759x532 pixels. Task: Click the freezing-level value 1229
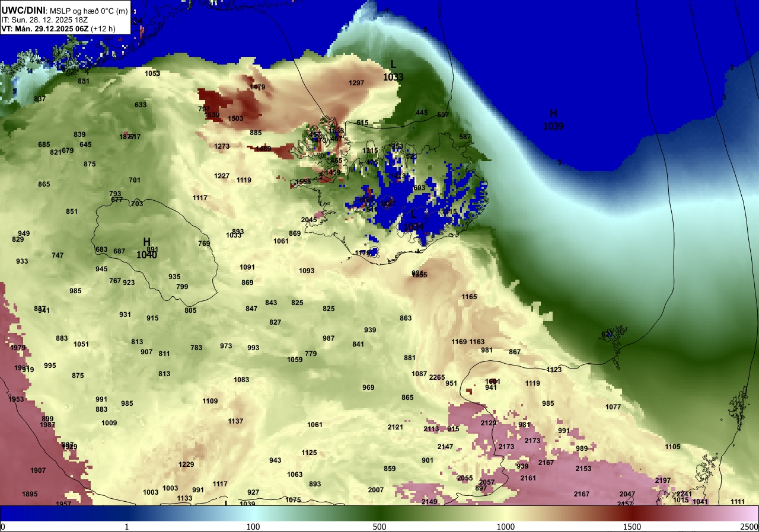tap(186, 464)
